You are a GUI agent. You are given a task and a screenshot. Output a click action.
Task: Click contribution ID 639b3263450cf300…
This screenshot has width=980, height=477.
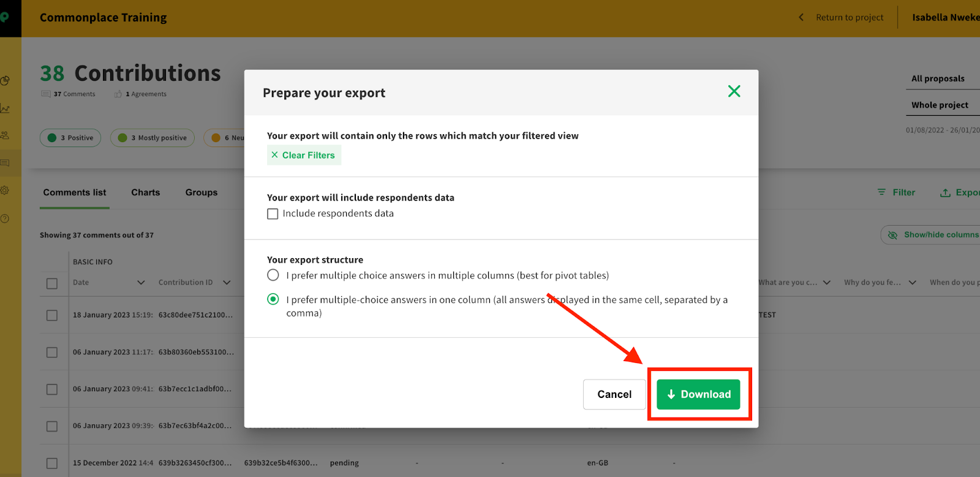[x=195, y=463]
